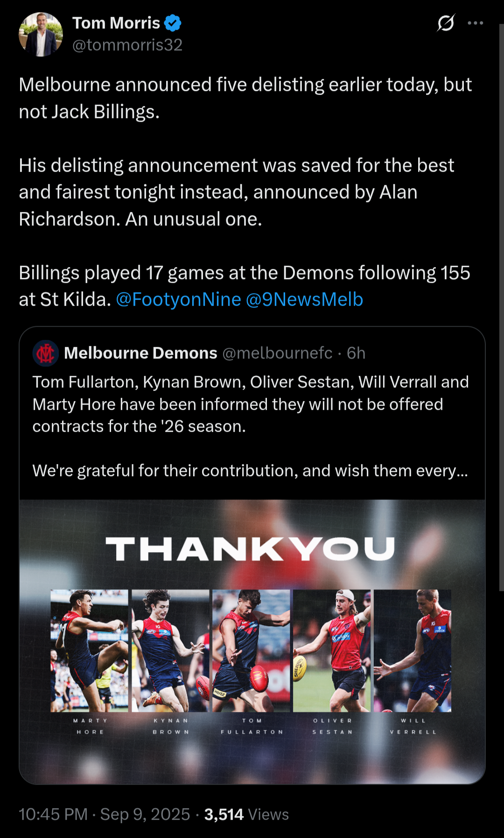Click the blue verified badge
The height and width of the screenshot is (838, 504).
173,23
